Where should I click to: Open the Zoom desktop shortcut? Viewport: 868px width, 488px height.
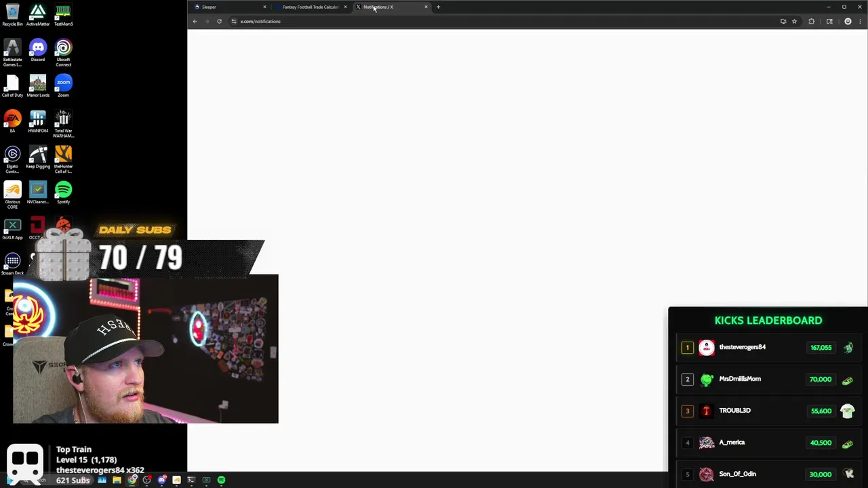pyautogui.click(x=63, y=86)
